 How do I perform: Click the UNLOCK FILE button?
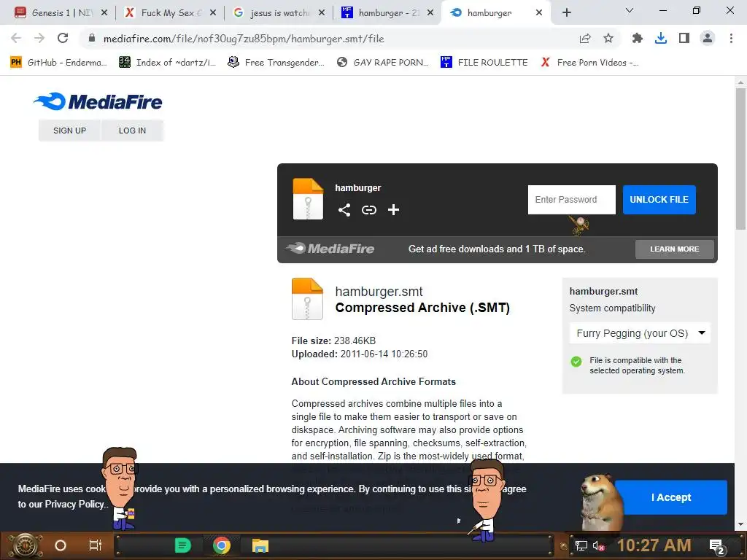click(659, 200)
